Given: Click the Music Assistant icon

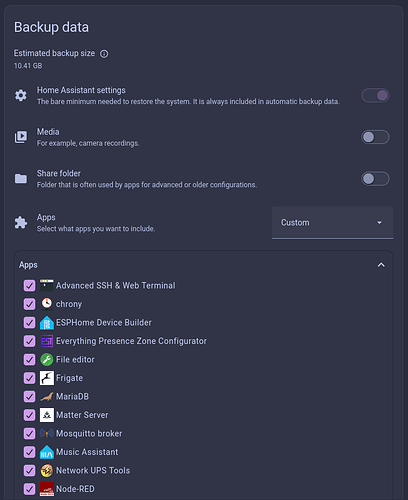Looking at the screenshot, I should click(47, 452).
